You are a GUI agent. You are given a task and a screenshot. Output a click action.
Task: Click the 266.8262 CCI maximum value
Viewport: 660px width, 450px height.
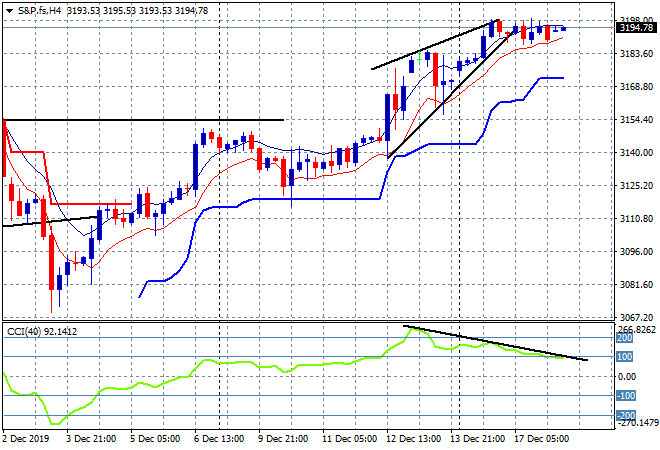click(637, 329)
